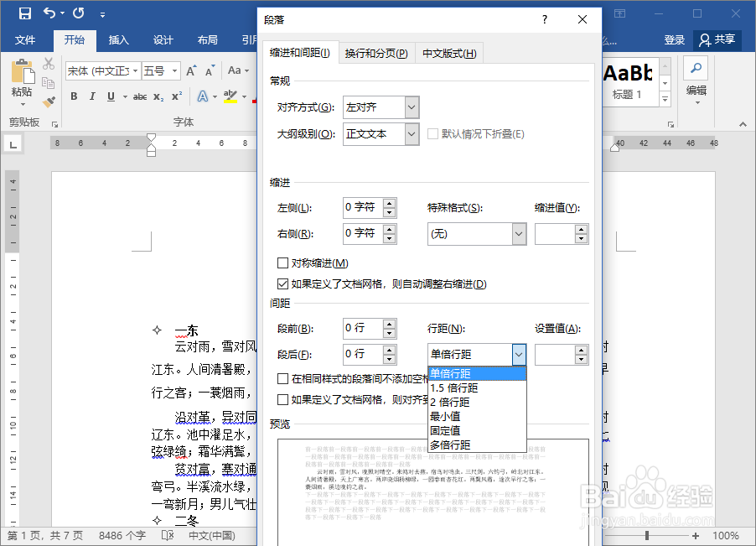The width and height of the screenshot is (756, 546).
Task: Apply subscript formatting
Action: click(x=158, y=97)
